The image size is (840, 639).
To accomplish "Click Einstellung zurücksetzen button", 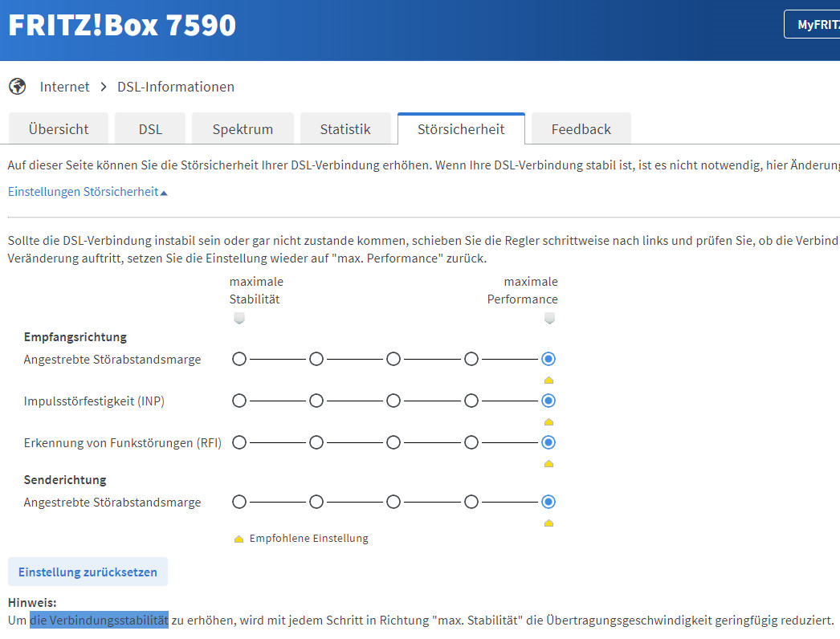I will click(x=88, y=572).
